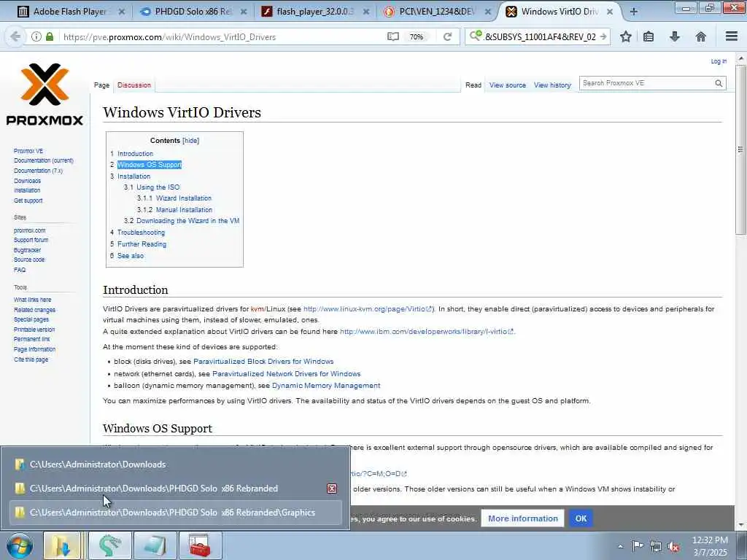The width and height of the screenshot is (747, 560).
Task: Go to home page via house icon
Action: [x=701, y=36]
